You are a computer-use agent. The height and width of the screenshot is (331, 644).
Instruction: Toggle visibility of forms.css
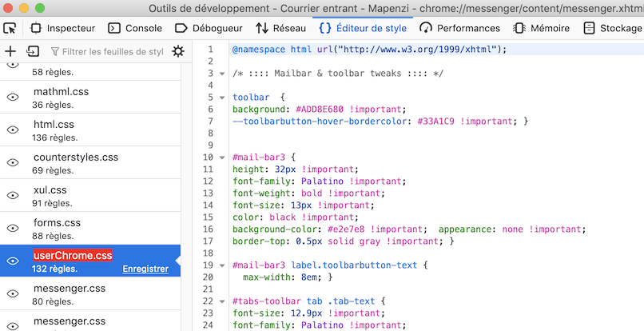(x=13, y=228)
